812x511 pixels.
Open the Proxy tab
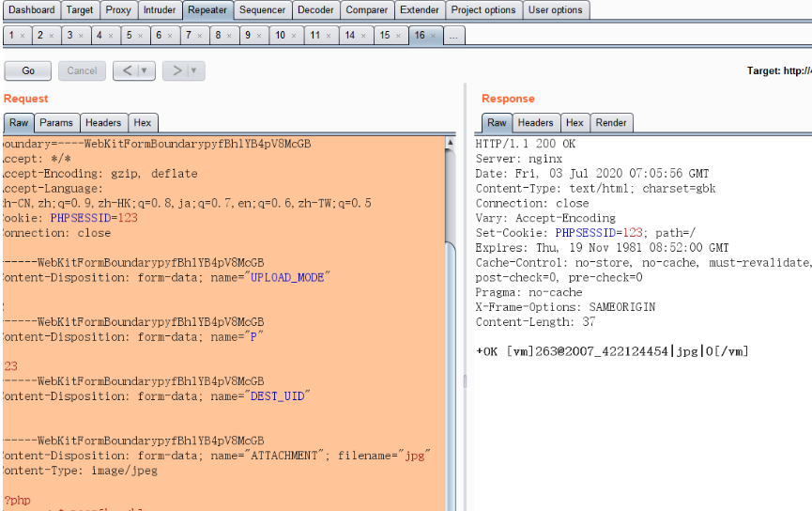click(118, 9)
